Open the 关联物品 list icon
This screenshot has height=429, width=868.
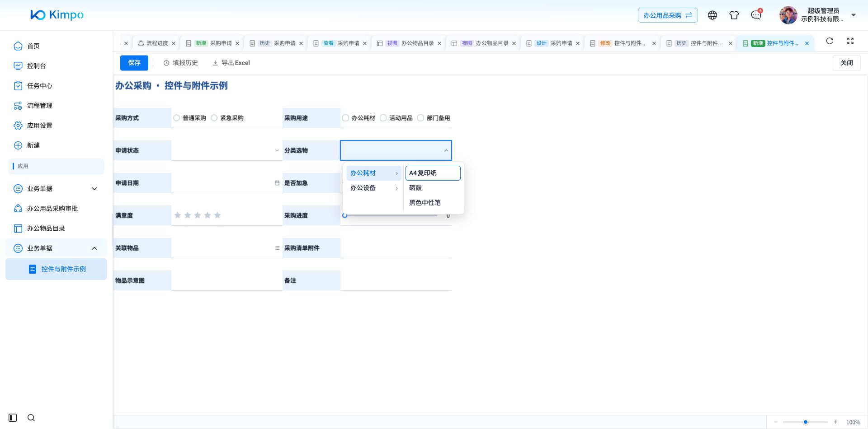click(277, 248)
